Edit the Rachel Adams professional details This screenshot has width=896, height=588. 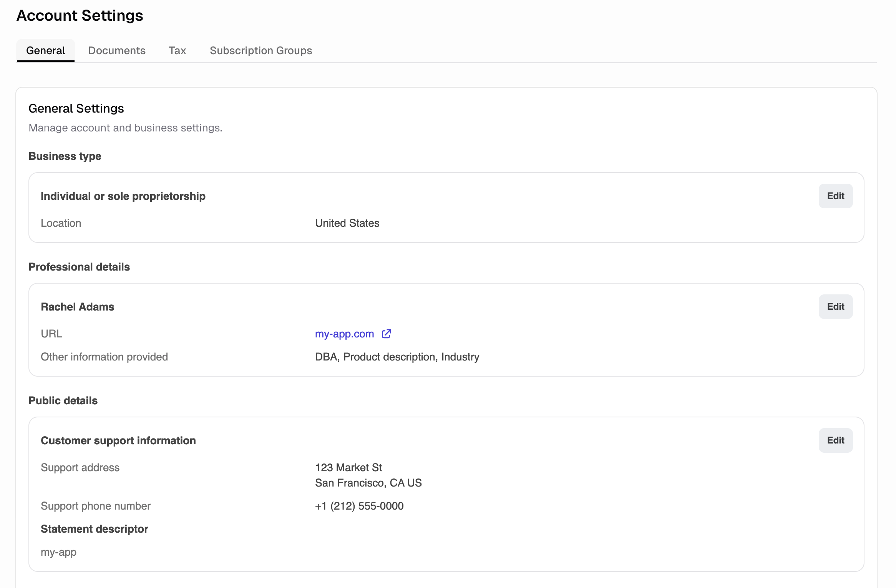pos(836,306)
